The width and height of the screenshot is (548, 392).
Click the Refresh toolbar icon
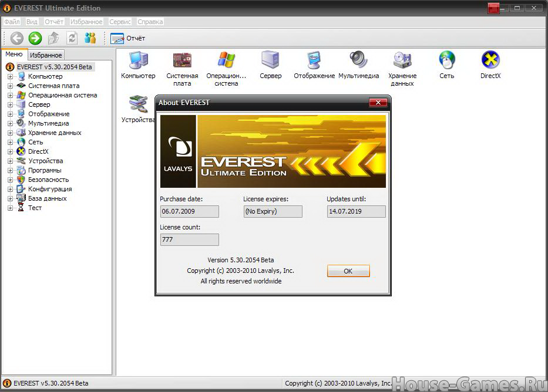(x=72, y=38)
